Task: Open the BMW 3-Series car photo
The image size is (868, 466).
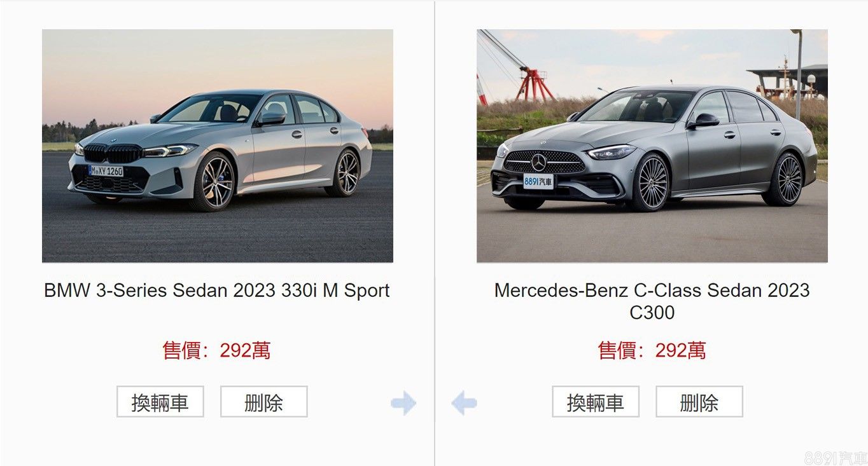Action: 218,146
